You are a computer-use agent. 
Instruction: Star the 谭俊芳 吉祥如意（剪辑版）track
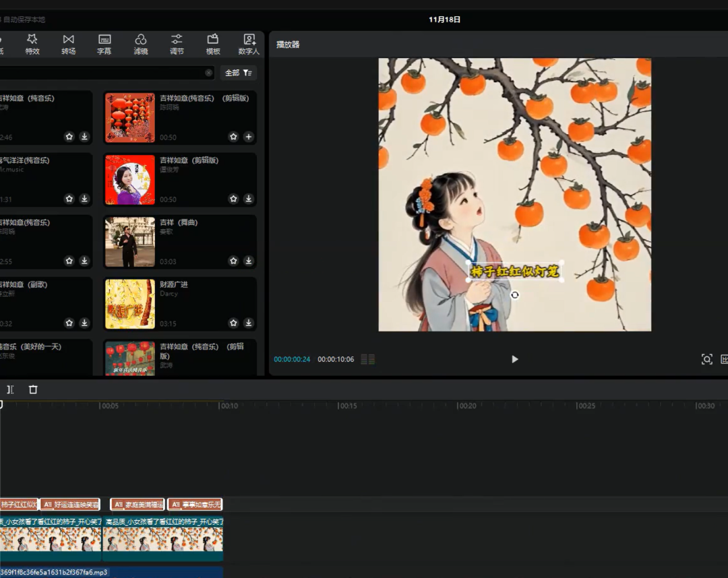click(233, 199)
